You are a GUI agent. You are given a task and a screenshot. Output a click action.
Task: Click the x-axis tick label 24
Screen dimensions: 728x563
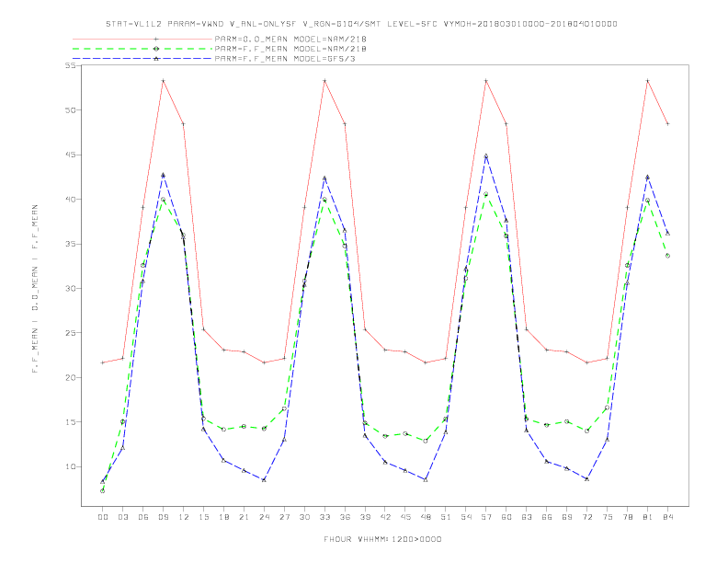264,517
